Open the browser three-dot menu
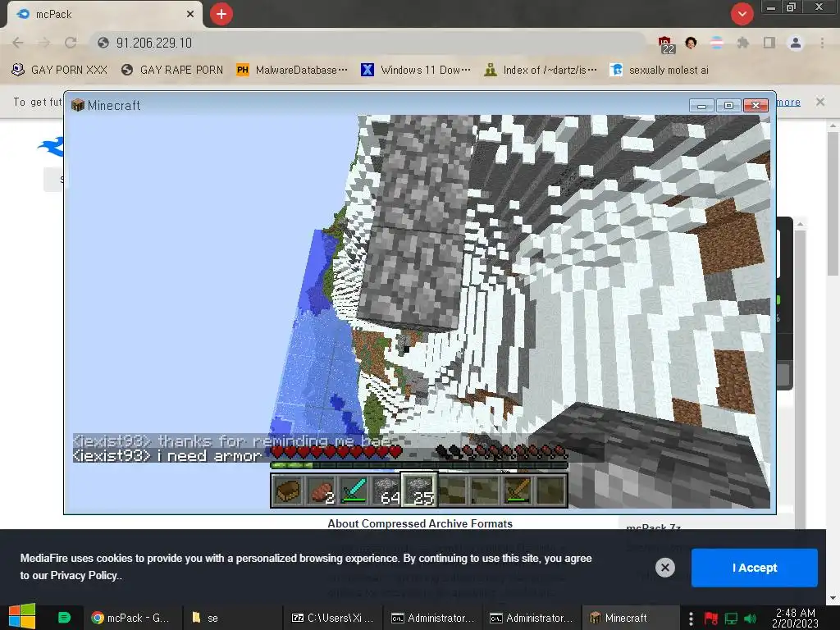This screenshot has height=630, width=840. point(822,43)
